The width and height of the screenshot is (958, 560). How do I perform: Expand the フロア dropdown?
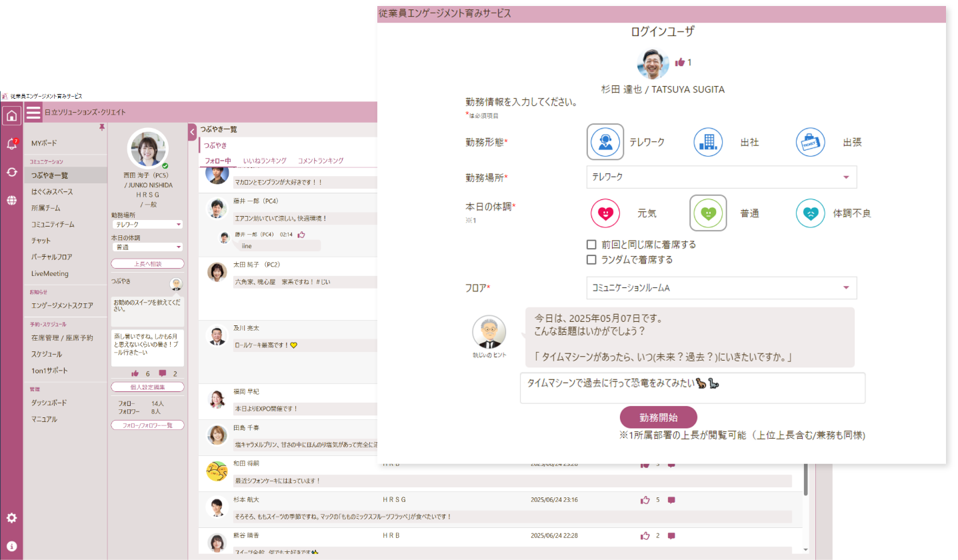coord(721,288)
